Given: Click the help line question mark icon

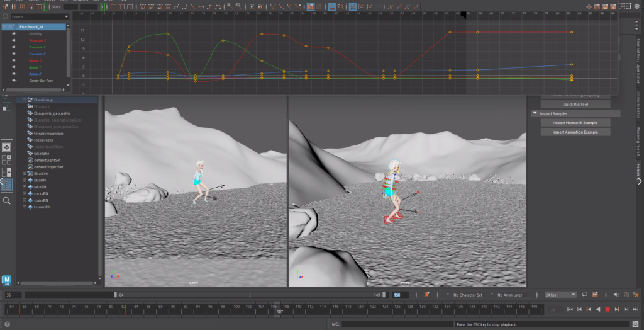Looking at the screenshot, I should (x=7, y=324).
